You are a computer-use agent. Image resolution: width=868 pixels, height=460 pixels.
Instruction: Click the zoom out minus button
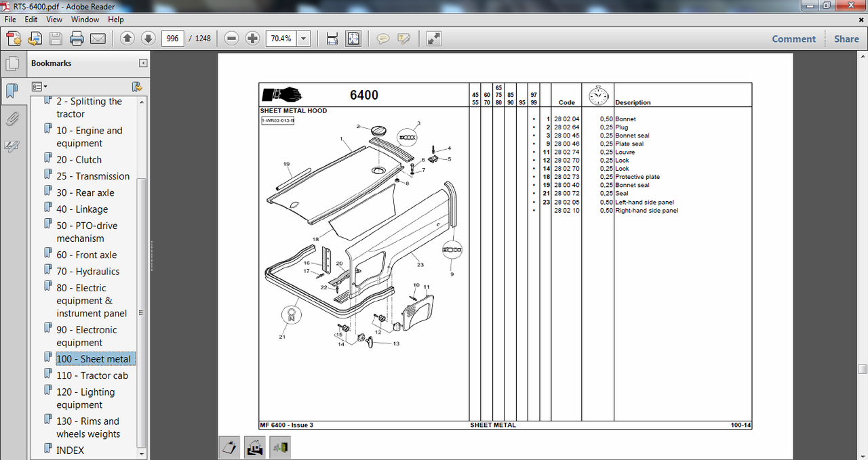[x=232, y=39]
